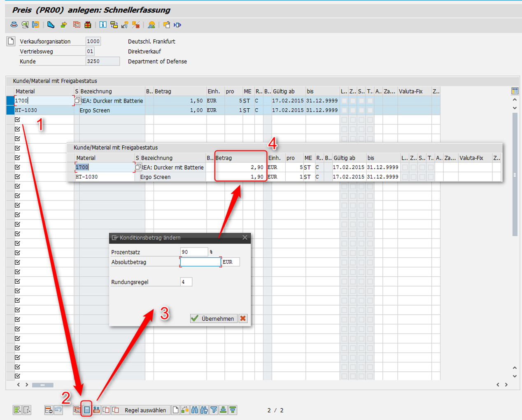This screenshot has height=420, width=522.
Task: Click the delete row icon in bottom toolbar
Action: pos(49,410)
